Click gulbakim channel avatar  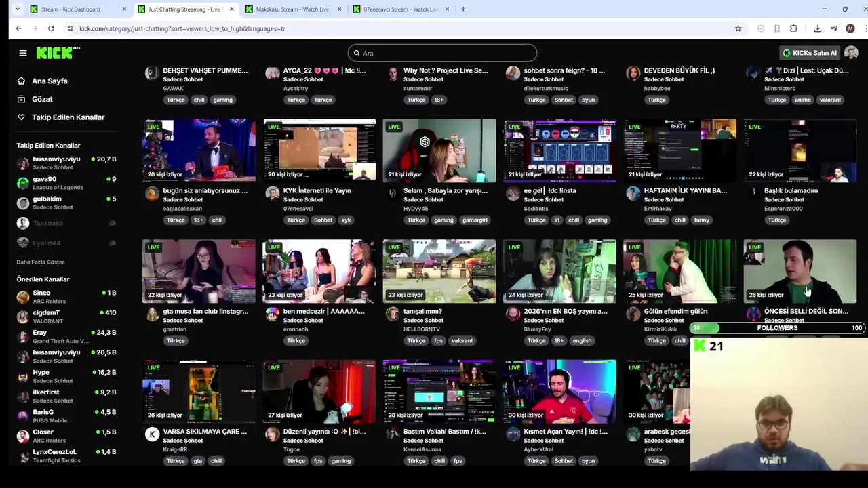23,203
